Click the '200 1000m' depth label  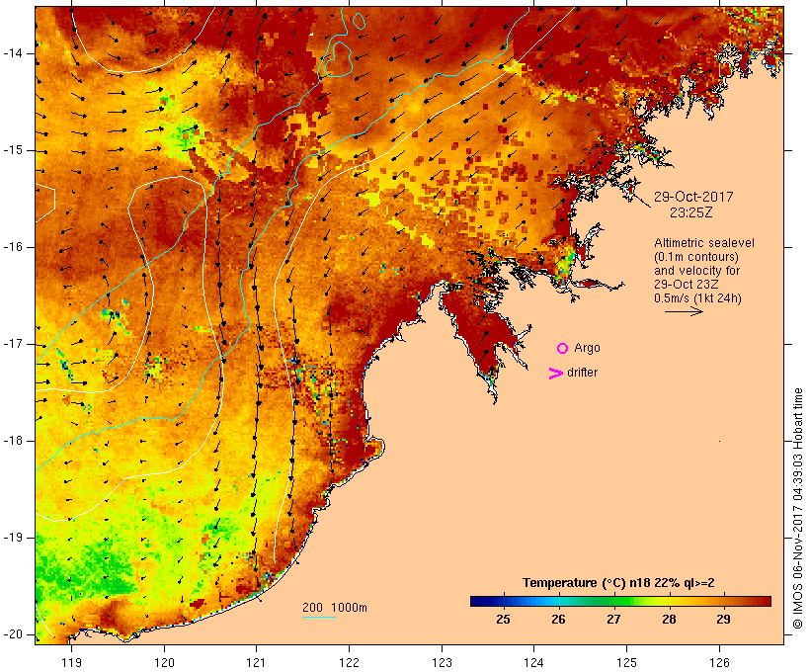[x=335, y=608]
